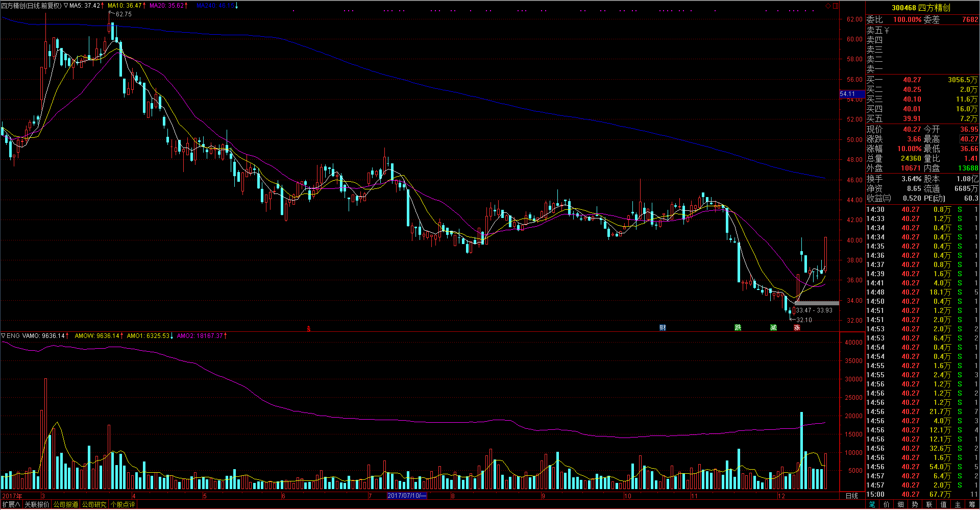Click the 个股点评 link
Screen dimensions: 980x510
pos(123,504)
